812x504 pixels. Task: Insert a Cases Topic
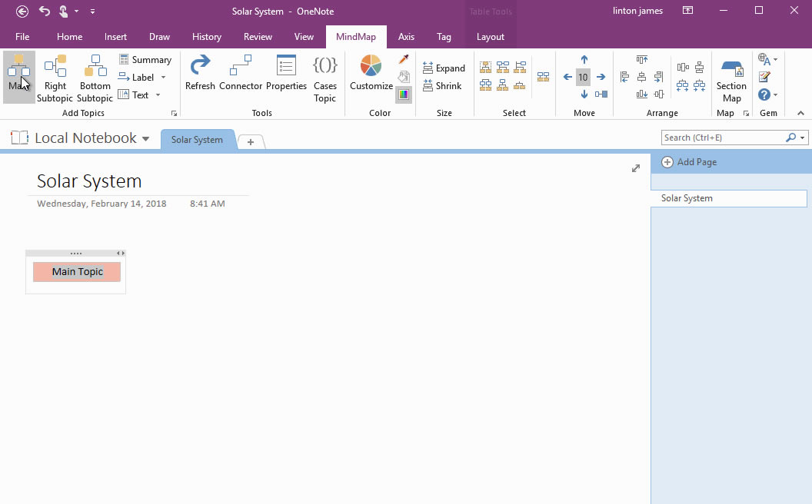[x=324, y=75]
